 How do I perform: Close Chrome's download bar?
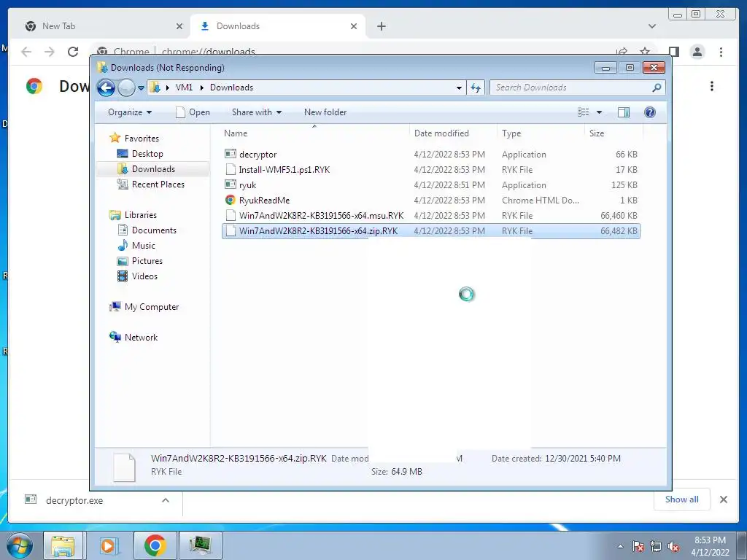click(723, 499)
